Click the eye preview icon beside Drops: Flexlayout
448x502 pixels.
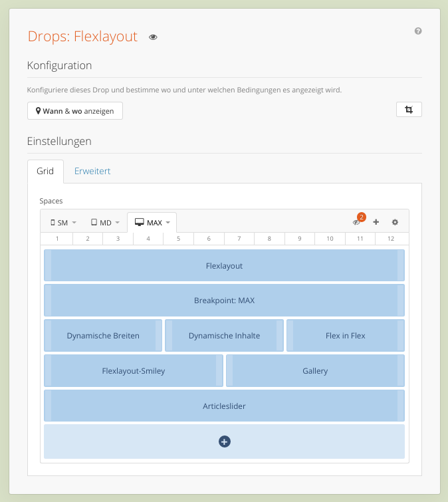(x=153, y=37)
